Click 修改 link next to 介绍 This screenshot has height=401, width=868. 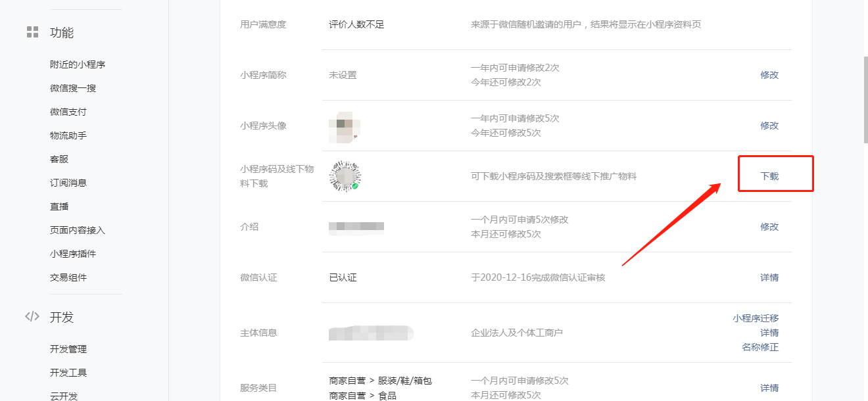pos(769,227)
